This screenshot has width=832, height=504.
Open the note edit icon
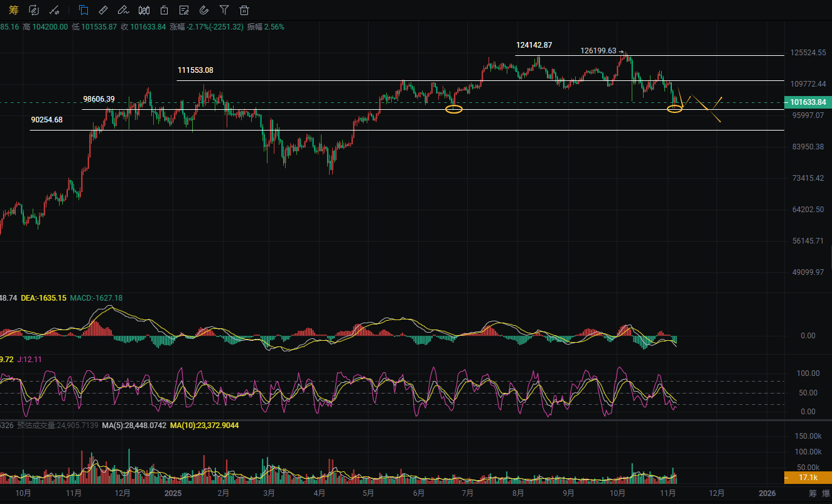184,10
